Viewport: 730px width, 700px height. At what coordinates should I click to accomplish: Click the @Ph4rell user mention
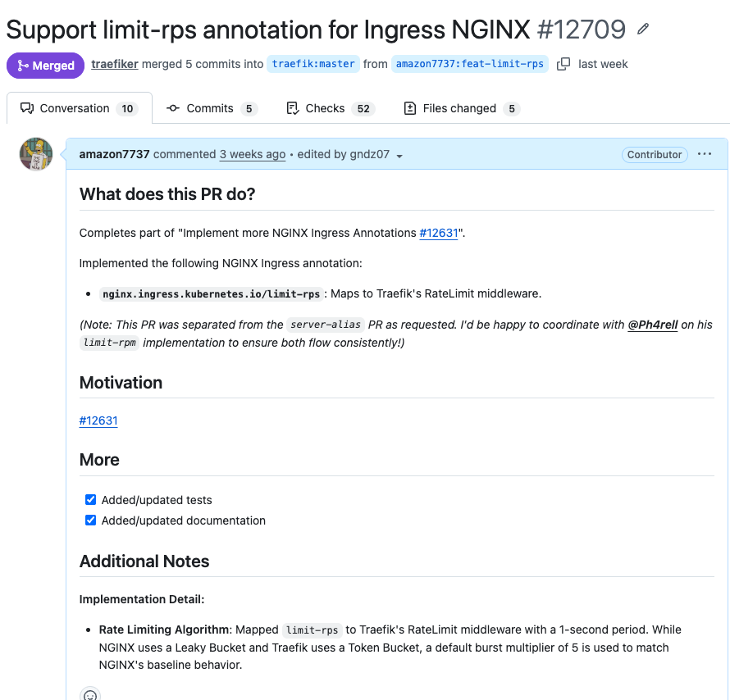[653, 325]
